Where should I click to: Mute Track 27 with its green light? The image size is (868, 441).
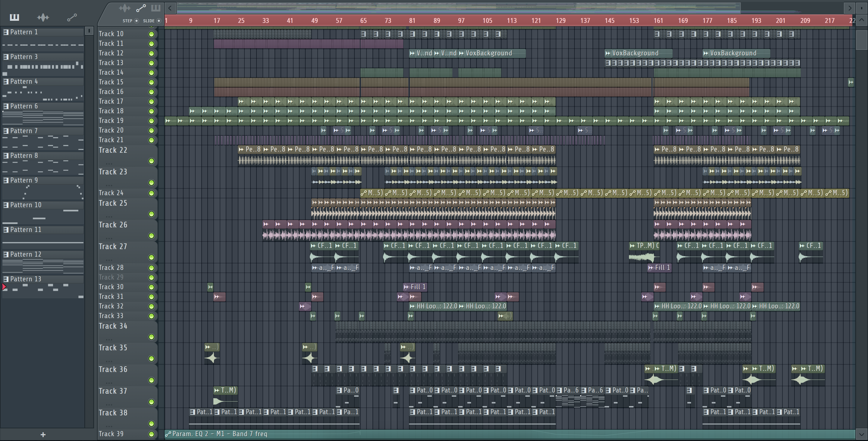[x=151, y=257]
